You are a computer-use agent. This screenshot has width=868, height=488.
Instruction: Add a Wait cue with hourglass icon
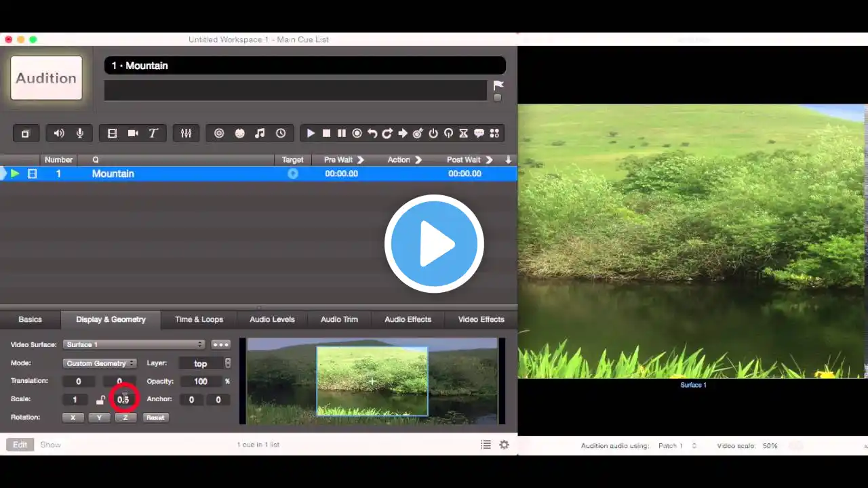click(x=464, y=134)
